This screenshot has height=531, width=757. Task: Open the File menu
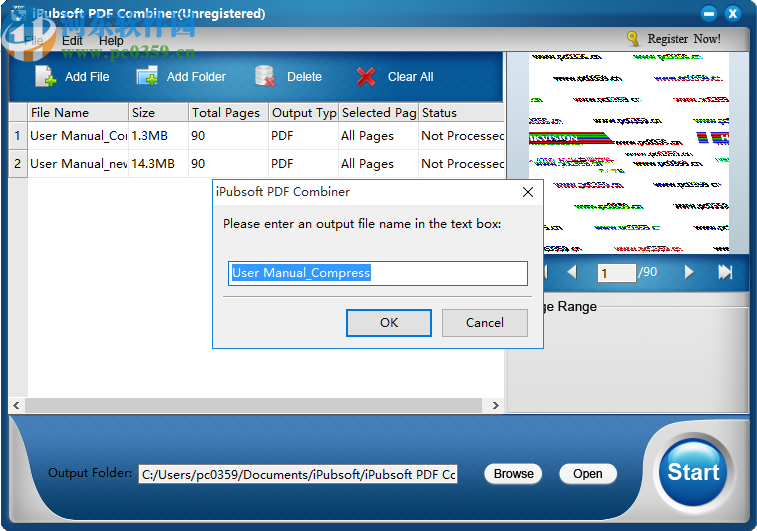(x=34, y=41)
